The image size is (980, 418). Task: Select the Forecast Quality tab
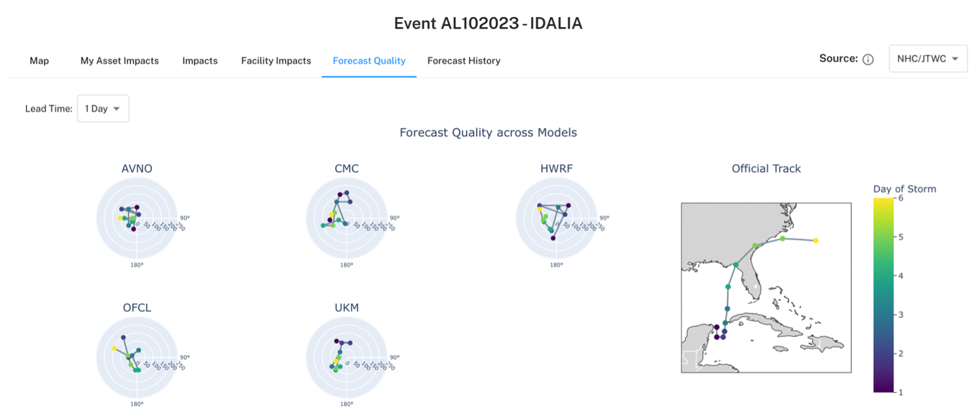point(369,61)
